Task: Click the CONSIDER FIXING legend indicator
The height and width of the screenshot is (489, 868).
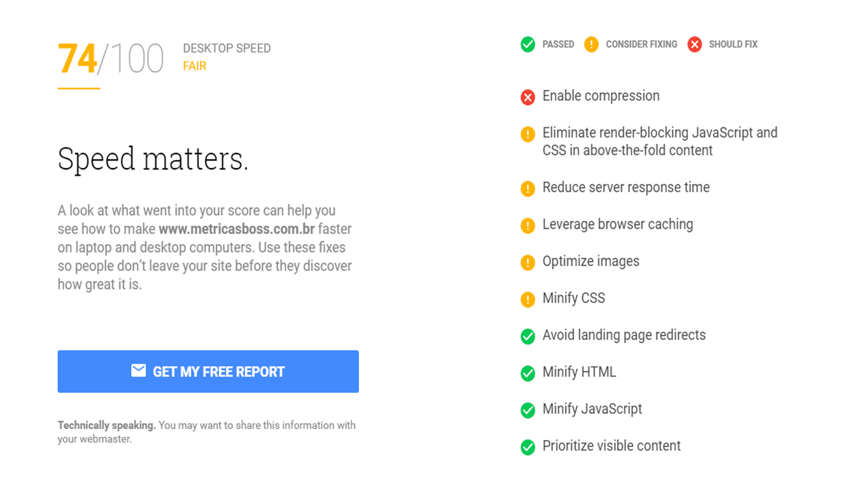Action: 590,44
